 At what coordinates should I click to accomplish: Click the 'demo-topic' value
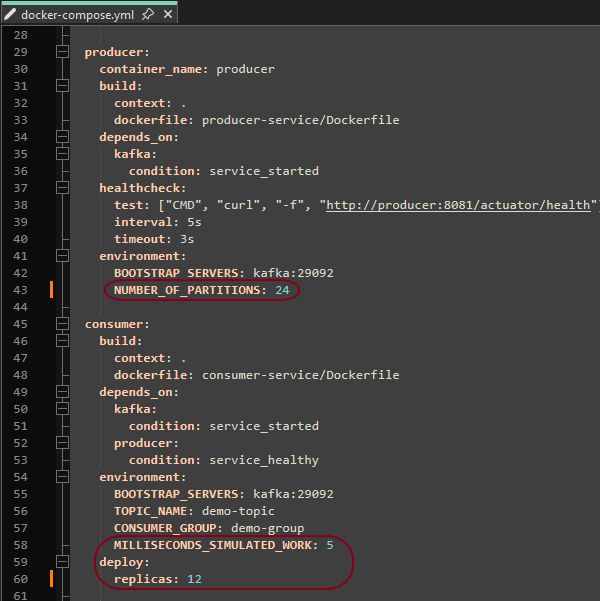coord(238,511)
